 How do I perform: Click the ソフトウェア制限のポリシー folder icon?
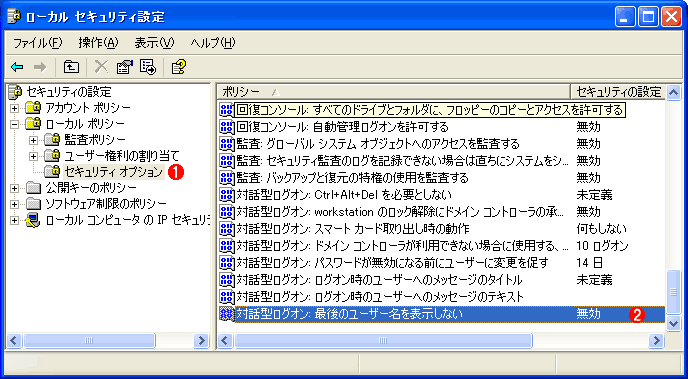pyautogui.click(x=33, y=204)
